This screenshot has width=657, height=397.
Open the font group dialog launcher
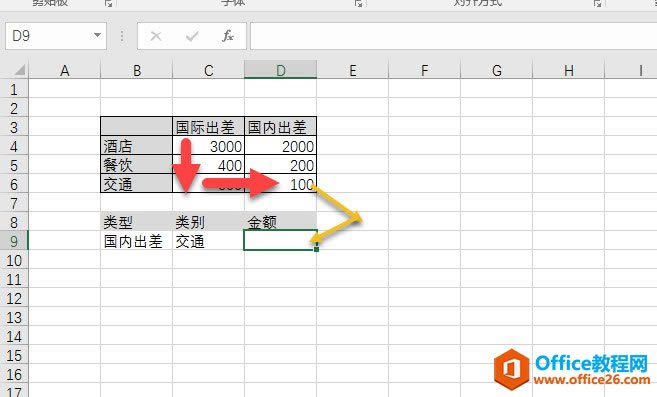tap(359, 3)
